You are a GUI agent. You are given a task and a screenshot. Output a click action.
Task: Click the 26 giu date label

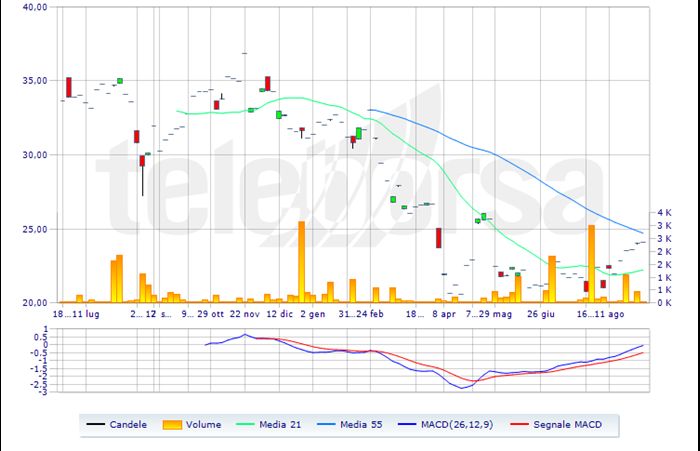[x=541, y=314]
